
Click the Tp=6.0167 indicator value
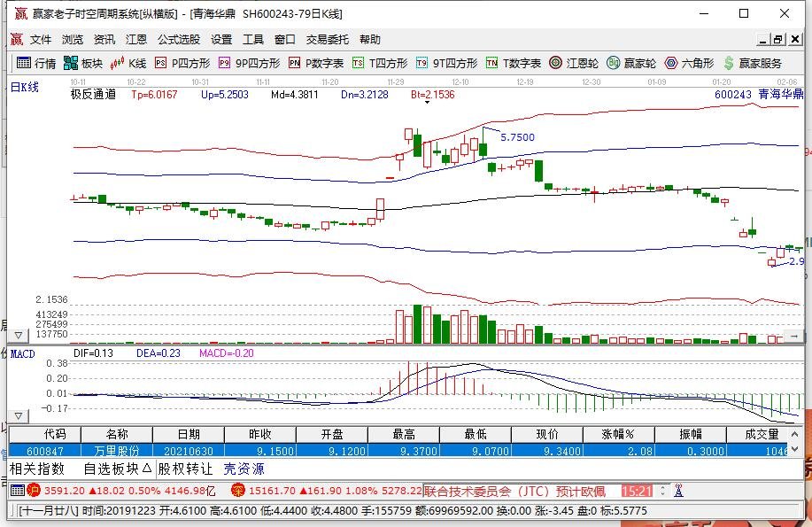tap(154, 94)
